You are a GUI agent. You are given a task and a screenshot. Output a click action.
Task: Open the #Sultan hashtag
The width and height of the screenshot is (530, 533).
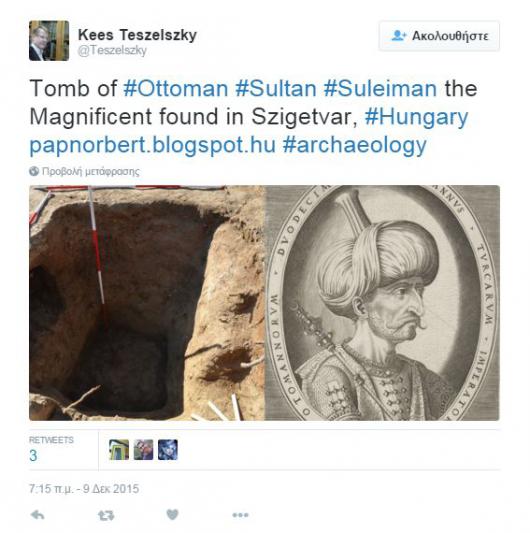(276, 89)
